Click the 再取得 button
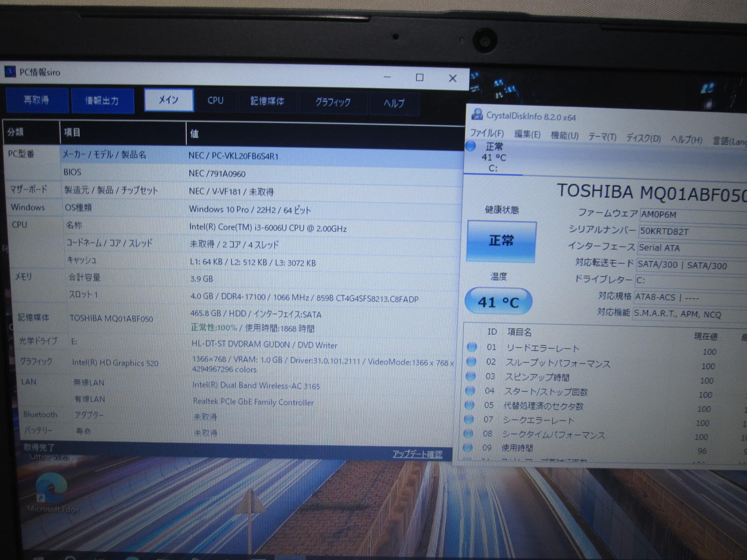747x560 pixels. (x=37, y=100)
